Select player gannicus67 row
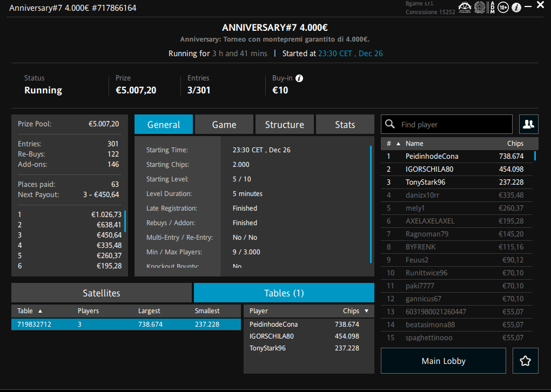Viewport: 551px width, 392px height. click(x=457, y=299)
